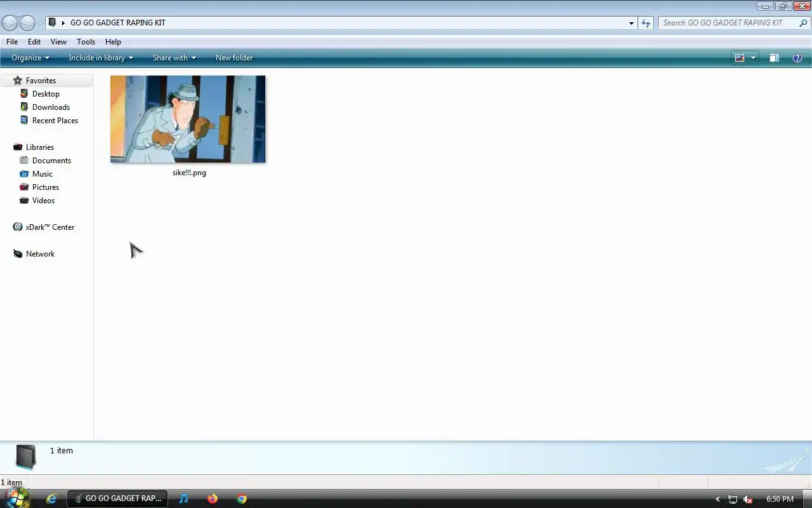Click the details pane folder icon
The height and width of the screenshot is (508, 812).
[25, 457]
